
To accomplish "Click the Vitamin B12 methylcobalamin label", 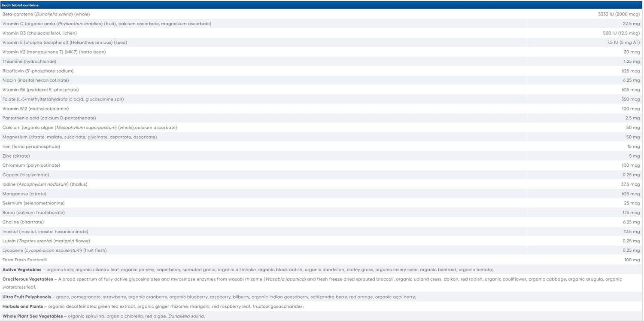I will click(35, 109).
